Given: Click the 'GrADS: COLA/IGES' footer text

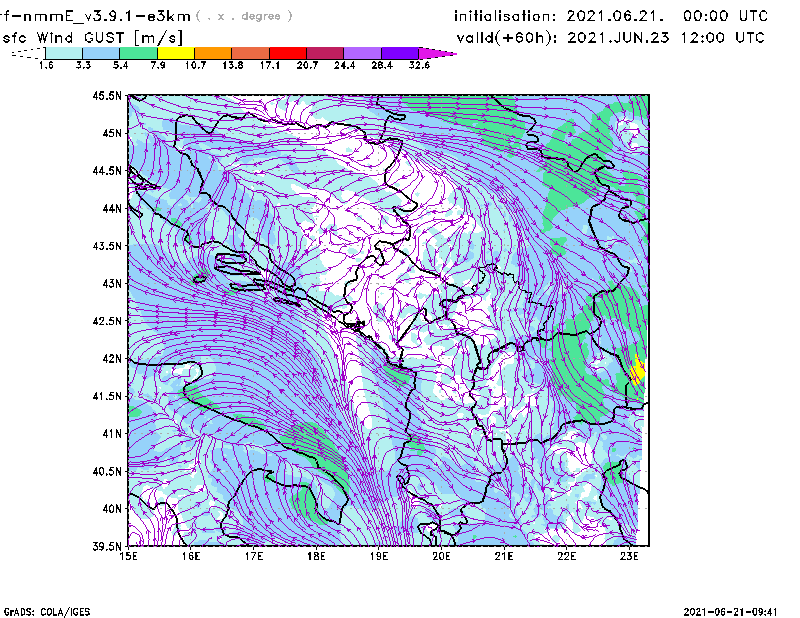Looking at the screenshot, I should tap(47, 612).
